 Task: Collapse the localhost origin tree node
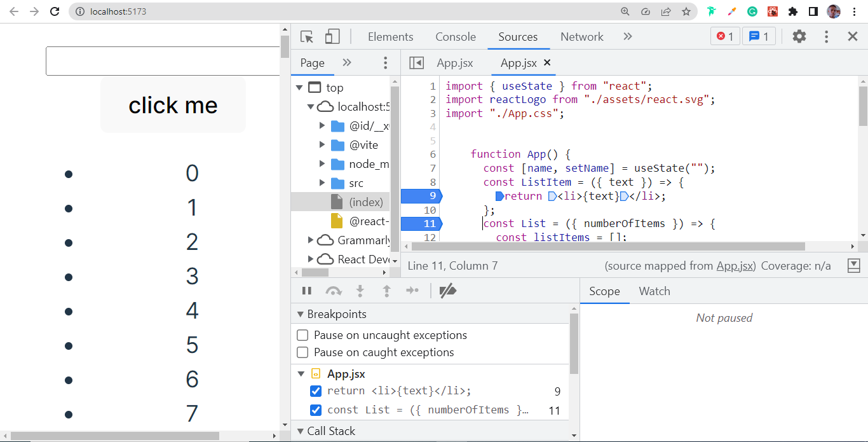(x=310, y=107)
